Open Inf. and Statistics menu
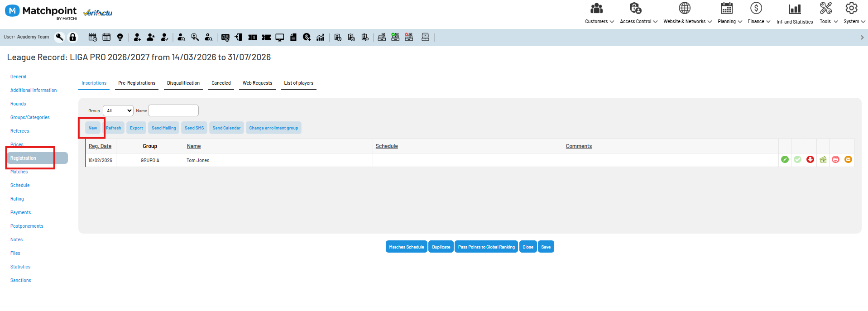Viewport: 868px width, 311px height. 795,14
